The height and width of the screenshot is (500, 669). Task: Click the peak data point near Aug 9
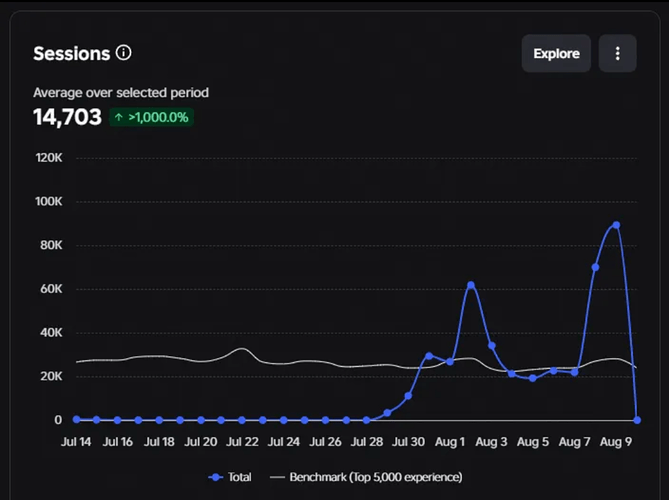616,225
